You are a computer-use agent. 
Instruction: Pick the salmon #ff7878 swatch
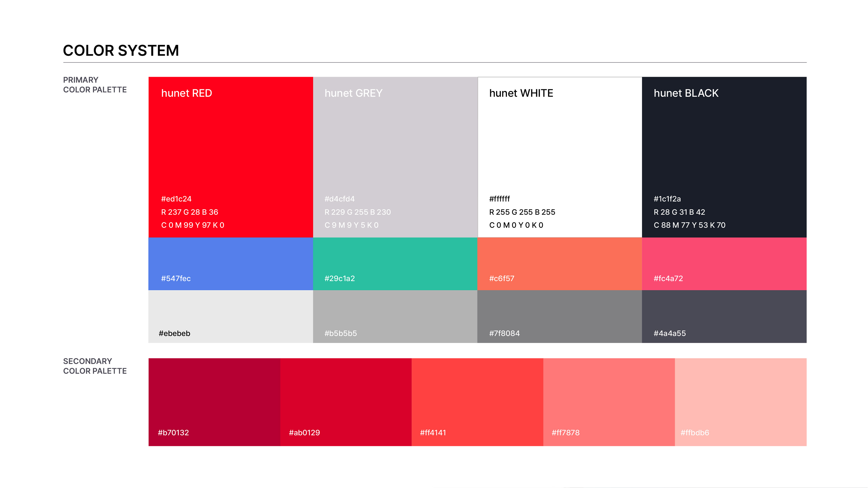point(609,402)
